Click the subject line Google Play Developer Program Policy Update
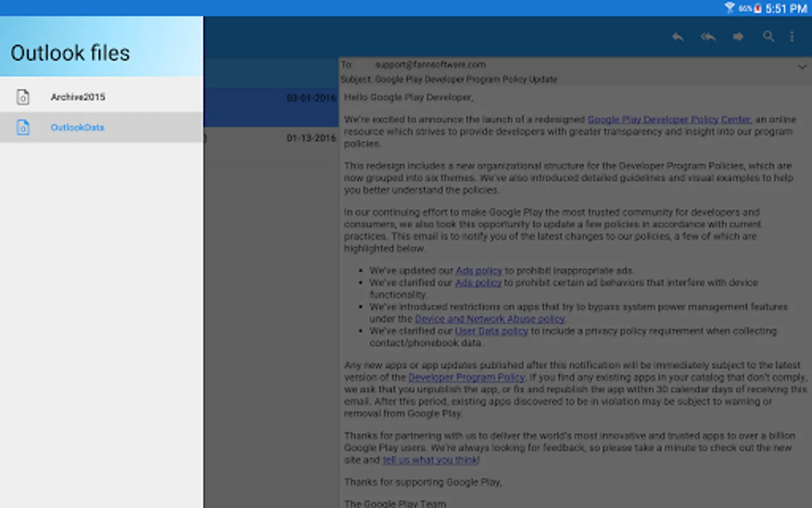The image size is (812, 508). [x=466, y=80]
